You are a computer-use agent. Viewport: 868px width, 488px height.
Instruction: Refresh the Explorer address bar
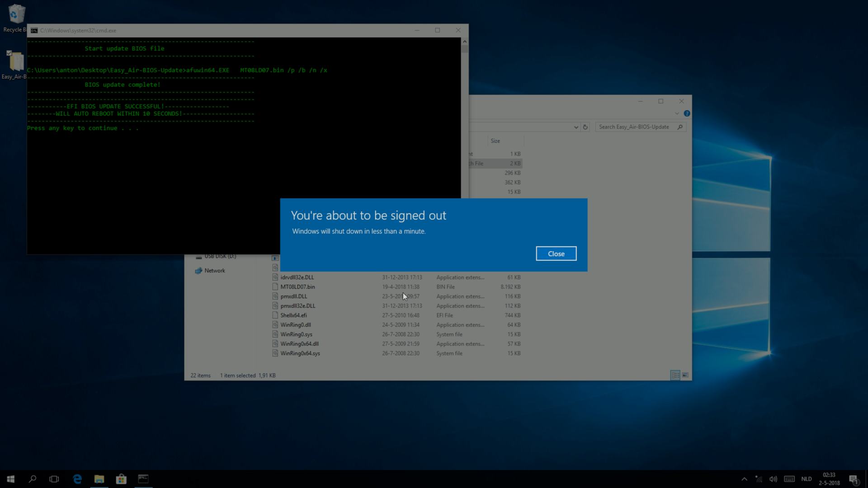(x=585, y=127)
